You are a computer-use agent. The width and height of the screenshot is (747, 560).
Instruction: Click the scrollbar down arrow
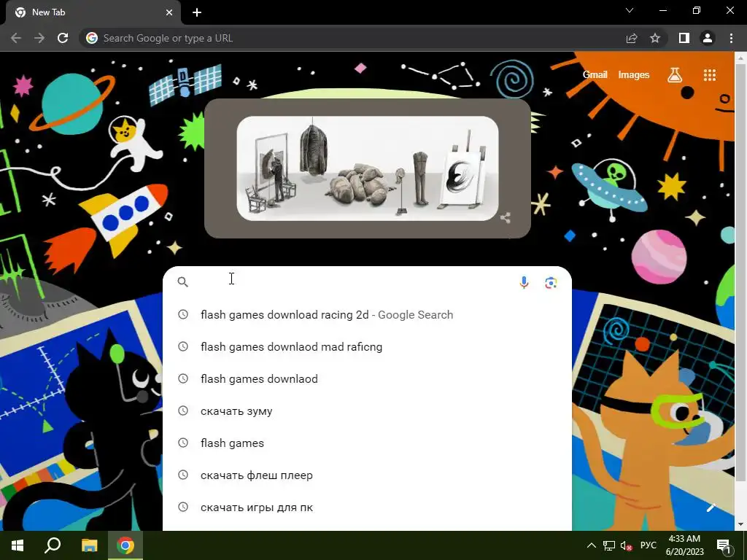741,524
